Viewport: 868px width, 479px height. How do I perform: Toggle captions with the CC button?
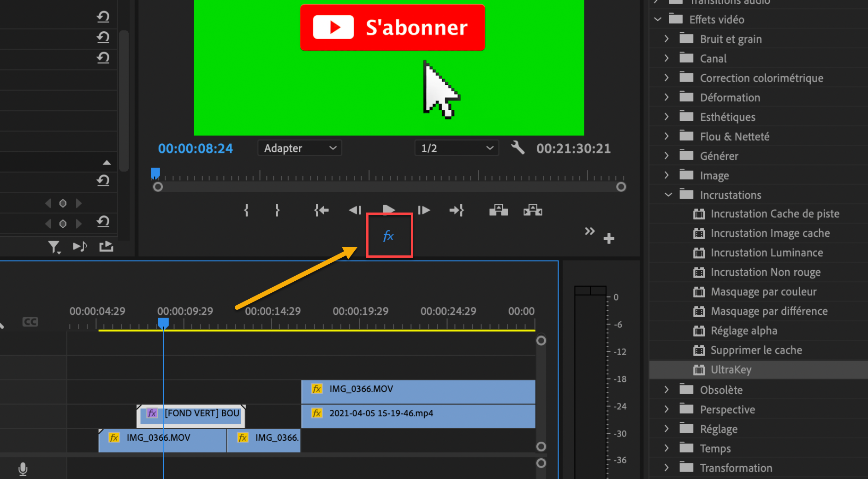tap(30, 321)
